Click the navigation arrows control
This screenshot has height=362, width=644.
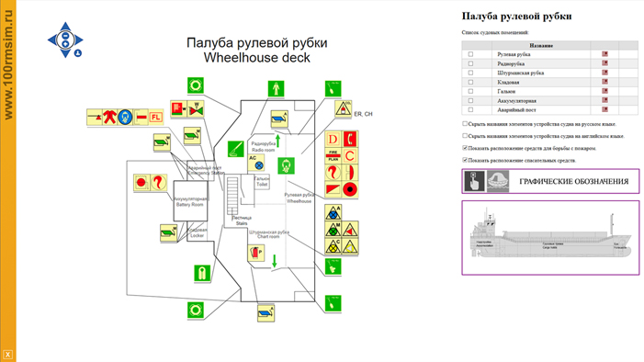(x=65, y=40)
